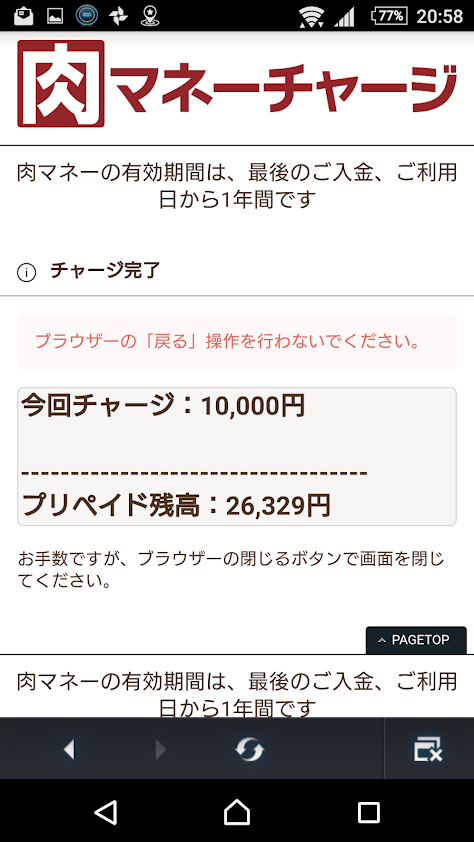Tap the info icon beside チャージ完了
Viewport: 474px width, 842px height.
[26, 273]
